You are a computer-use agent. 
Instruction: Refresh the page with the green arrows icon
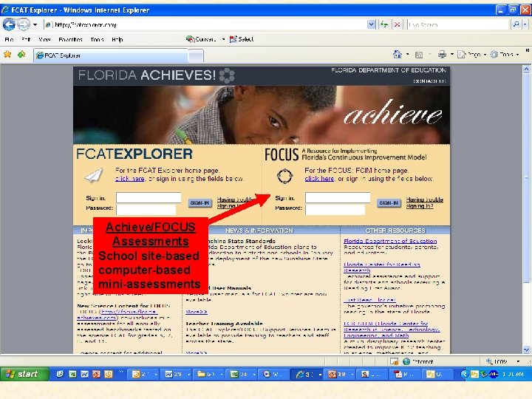point(384,24)
